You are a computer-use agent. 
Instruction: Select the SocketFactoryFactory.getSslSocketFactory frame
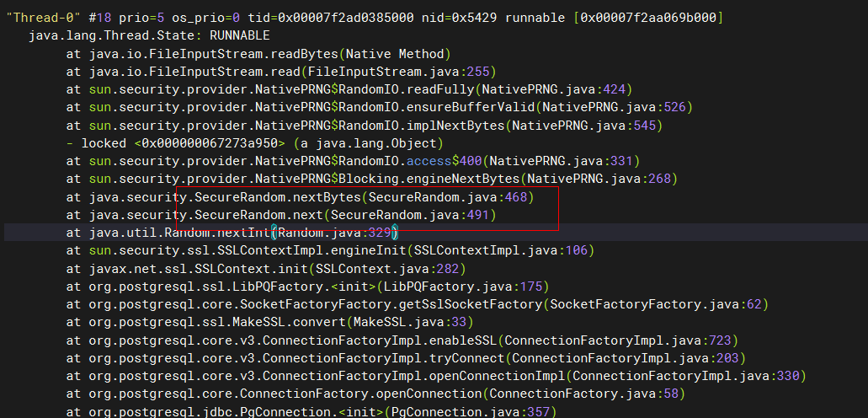[418, 303]
